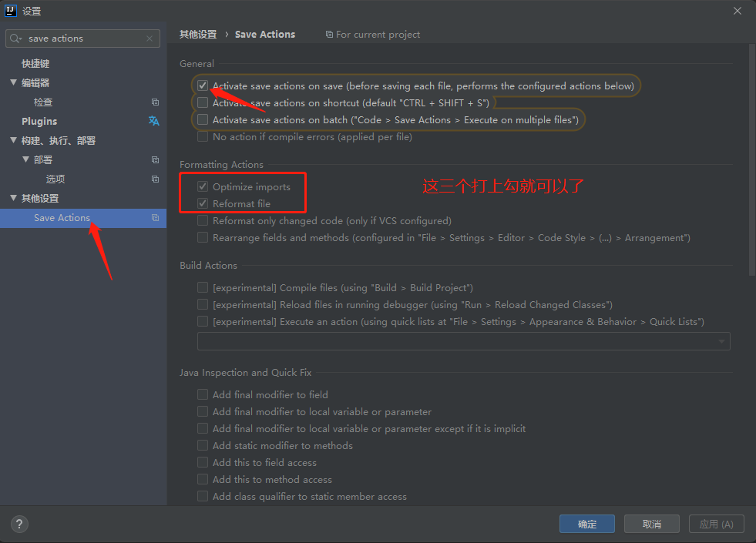Check Reformat only changed code option

click(x=203, y=221)
